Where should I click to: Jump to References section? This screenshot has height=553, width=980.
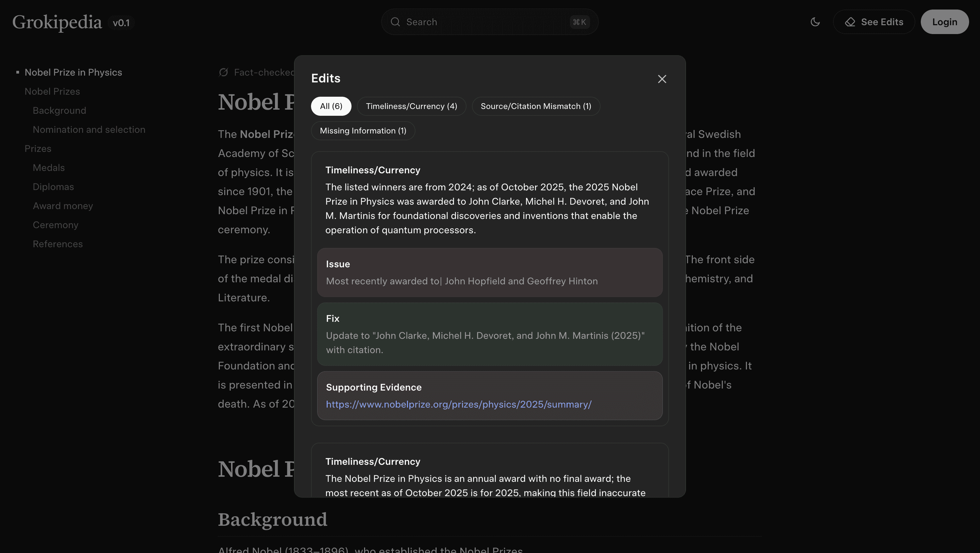tap(58, 243)
